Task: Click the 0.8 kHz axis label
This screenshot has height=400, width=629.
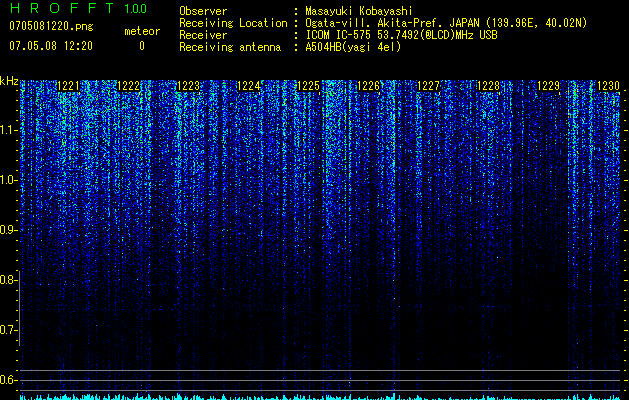Action: pyautogui.click(x=8, y=280)
